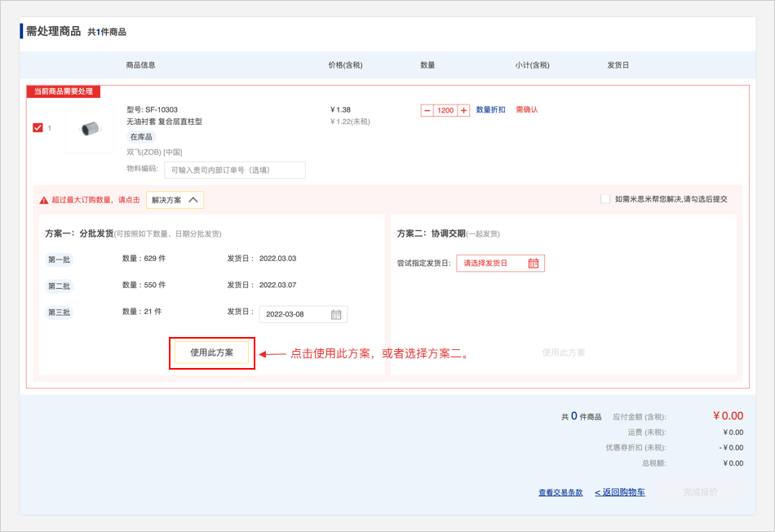Focus the 物料编码 input field
This screenshot has width=775, height=532.
click(x=234, y=170)
